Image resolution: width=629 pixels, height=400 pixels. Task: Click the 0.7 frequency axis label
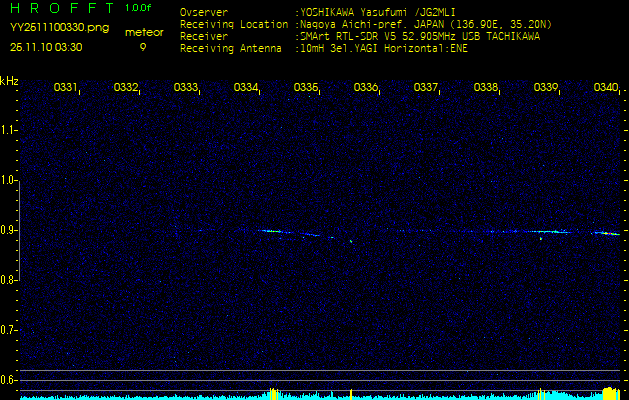[9, 330]
